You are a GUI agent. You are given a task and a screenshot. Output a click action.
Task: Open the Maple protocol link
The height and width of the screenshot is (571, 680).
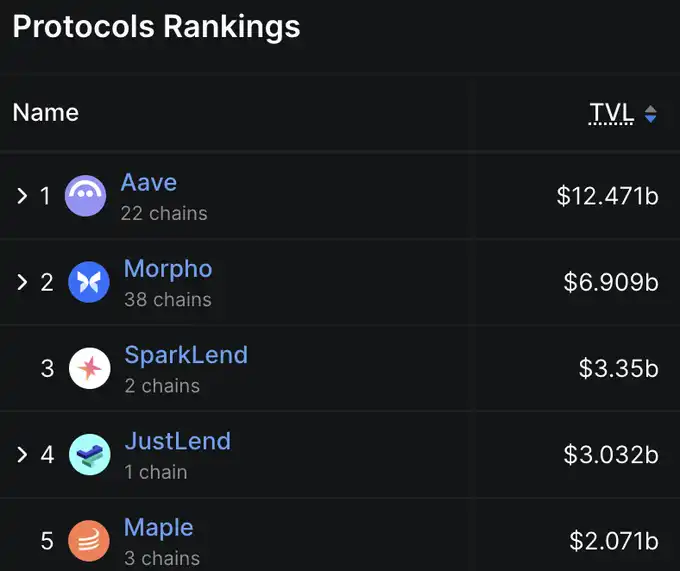159,528
